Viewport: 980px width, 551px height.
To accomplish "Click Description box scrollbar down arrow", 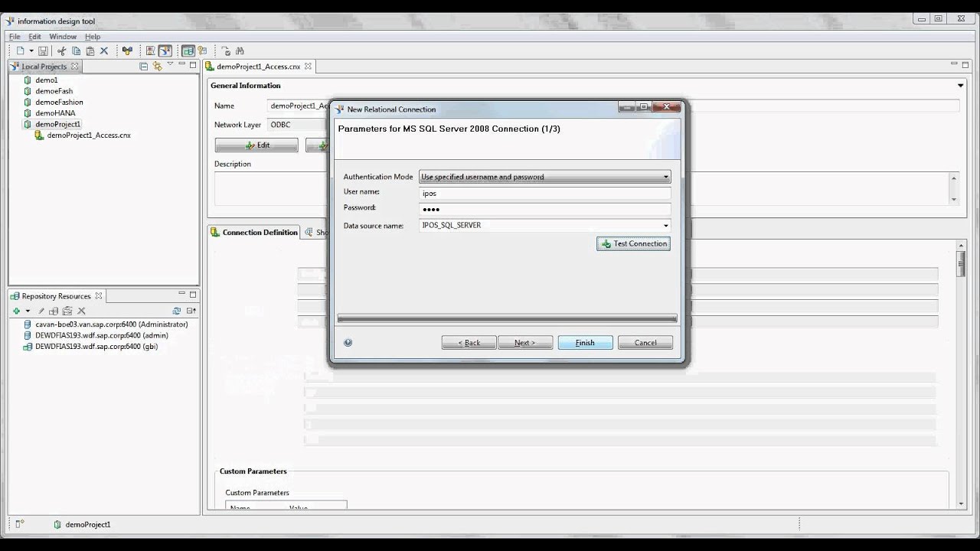I will click(x=954, y=199).
